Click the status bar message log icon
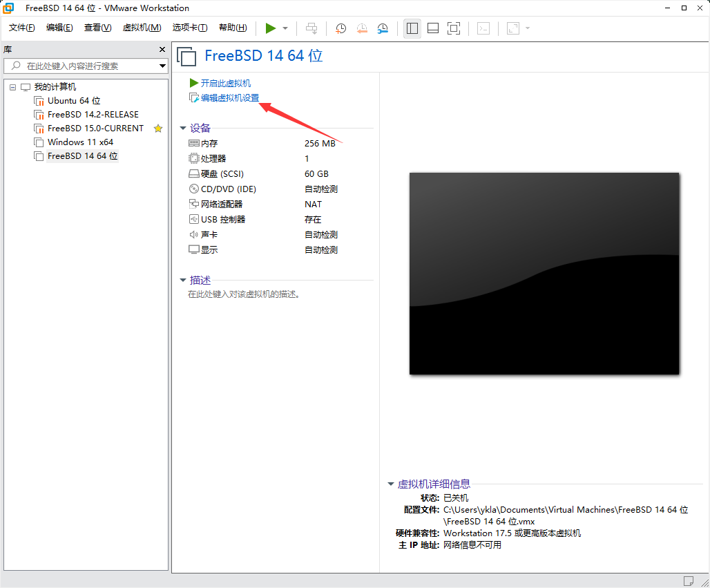The image size is (710, 588). click(689, 581)
